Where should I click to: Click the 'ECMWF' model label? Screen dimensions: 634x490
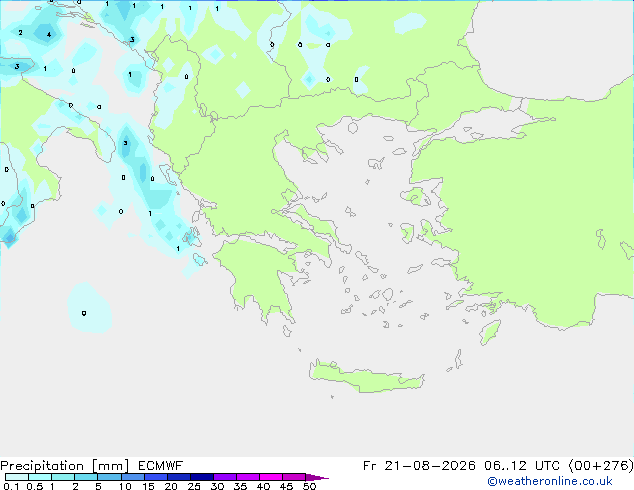tap(161, 466)
